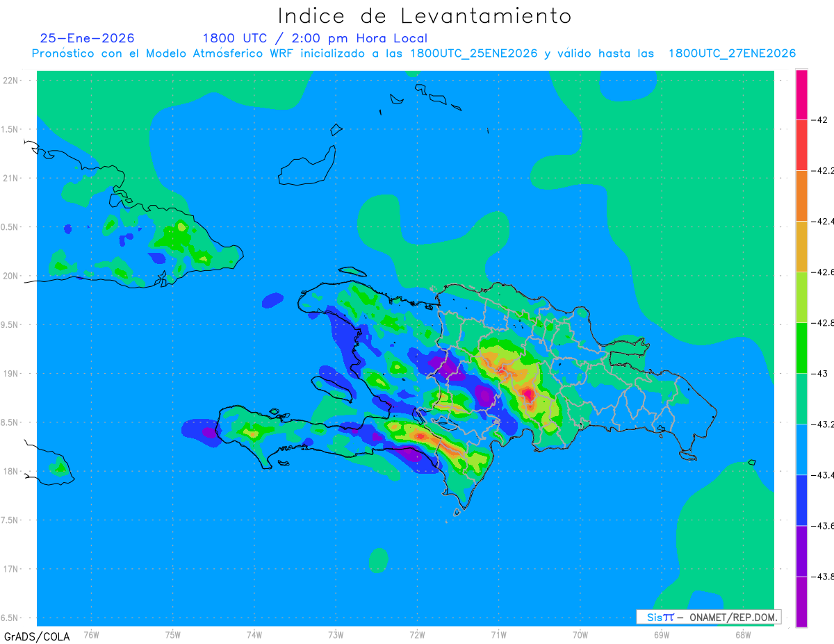Click '1800 UTC / 2:00 pm Hora Local' text

315,38
